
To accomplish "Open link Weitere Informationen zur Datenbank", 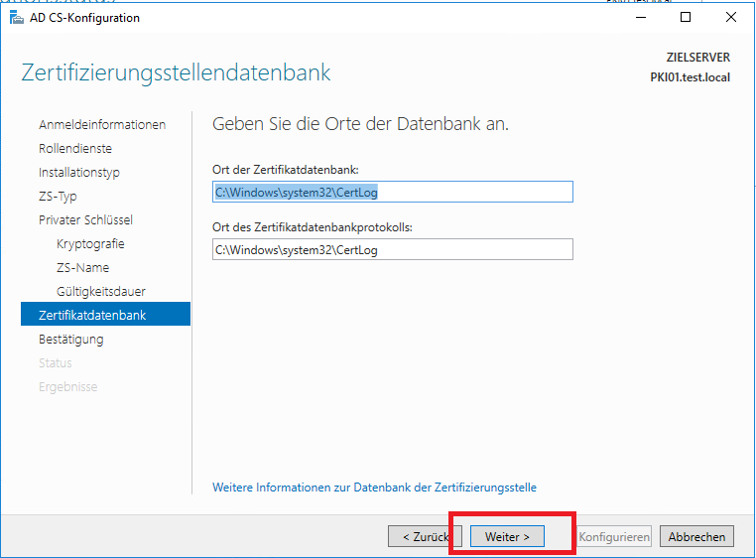I will 374,488.
